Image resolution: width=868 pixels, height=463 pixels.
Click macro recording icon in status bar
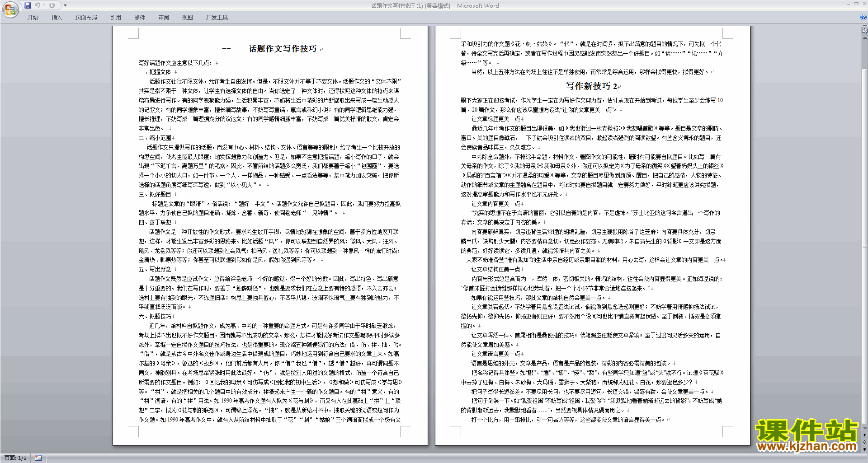(38, 458)
